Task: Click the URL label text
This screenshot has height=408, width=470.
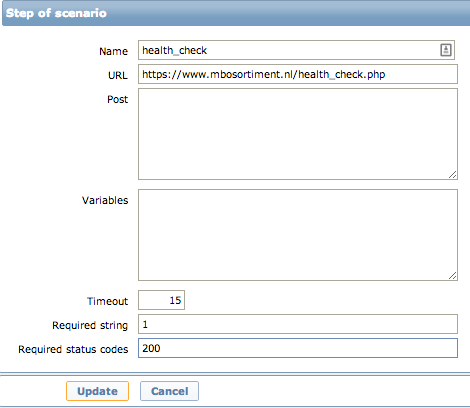Action: tap(118, 75)
